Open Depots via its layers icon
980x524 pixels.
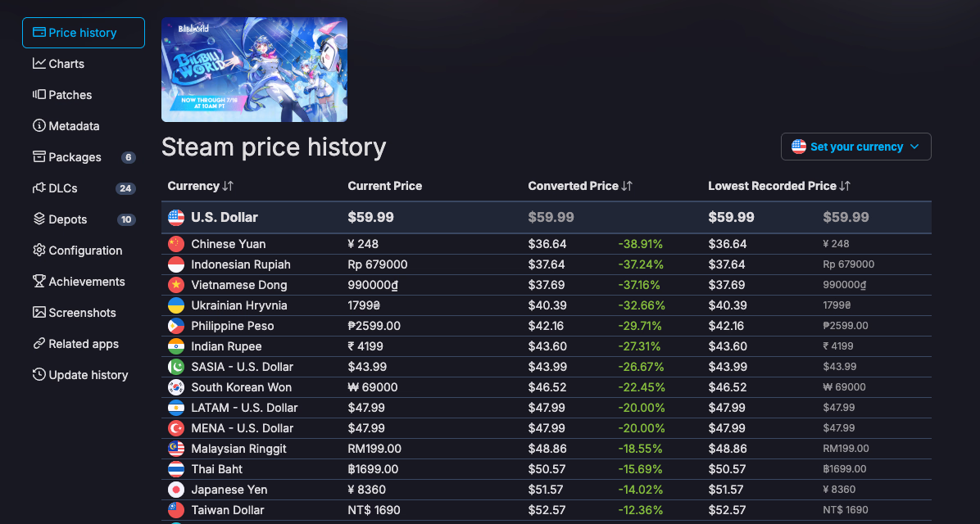[x=39, y=219]
